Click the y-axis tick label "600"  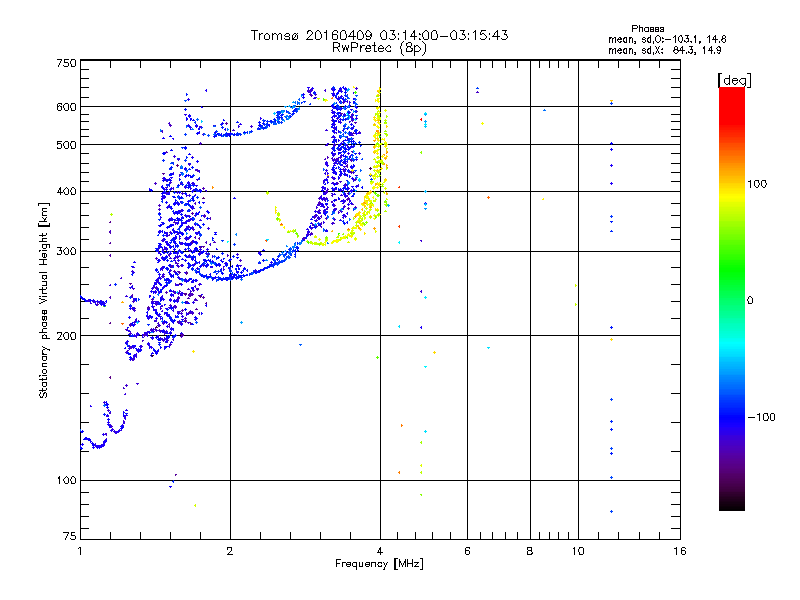tap(66, 107)
